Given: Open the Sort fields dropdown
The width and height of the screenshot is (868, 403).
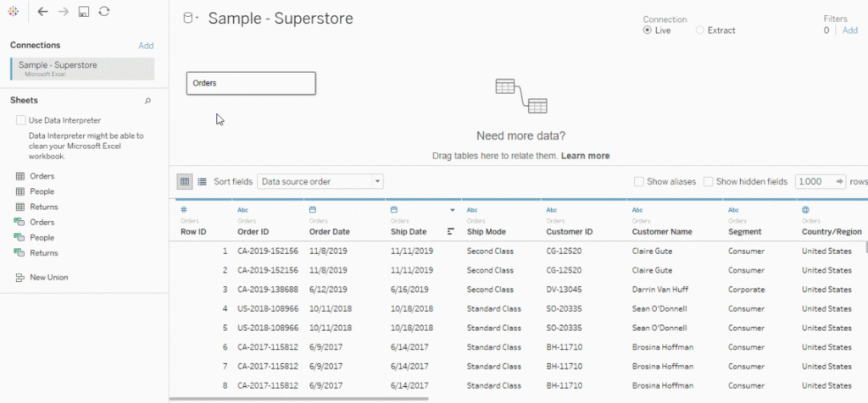Looking at the screenshot, I should point(320,181).
